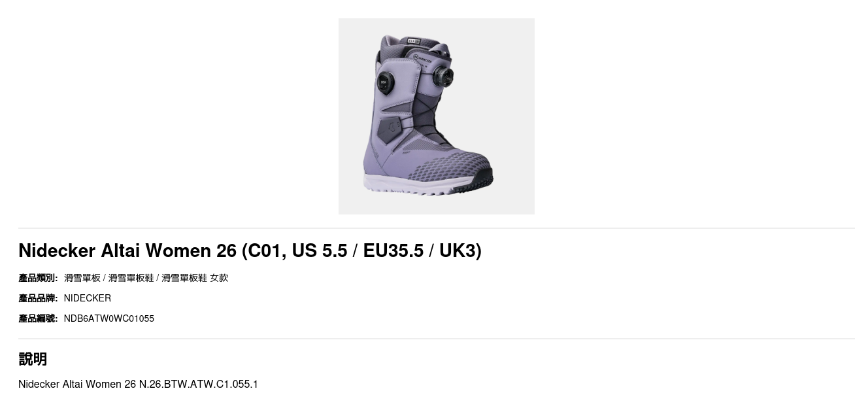Click the Nidecker Altai Women 26 title
Image resolution: width=868 pixels, height=410 pixels.
[x=250, y=250]
